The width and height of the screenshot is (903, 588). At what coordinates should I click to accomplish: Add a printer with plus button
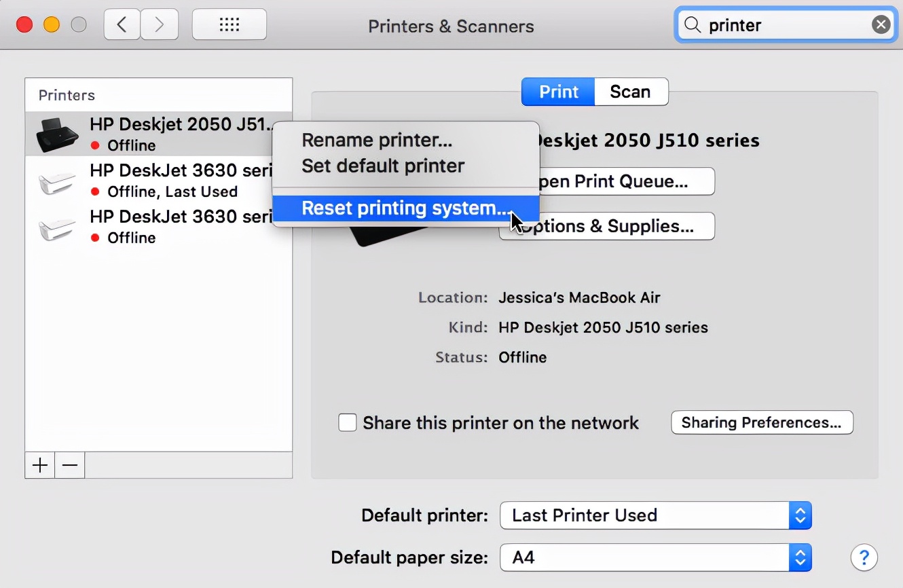40,466
